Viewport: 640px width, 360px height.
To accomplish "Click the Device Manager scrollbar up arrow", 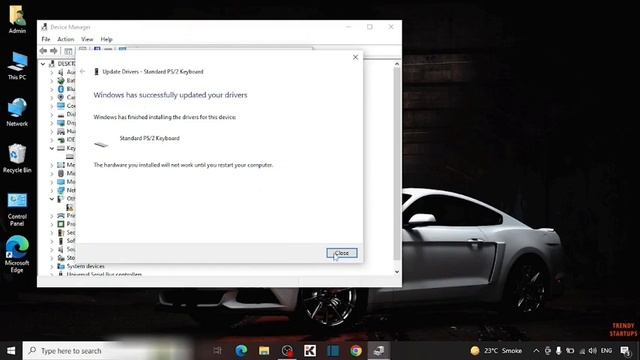I will (397, 64).
